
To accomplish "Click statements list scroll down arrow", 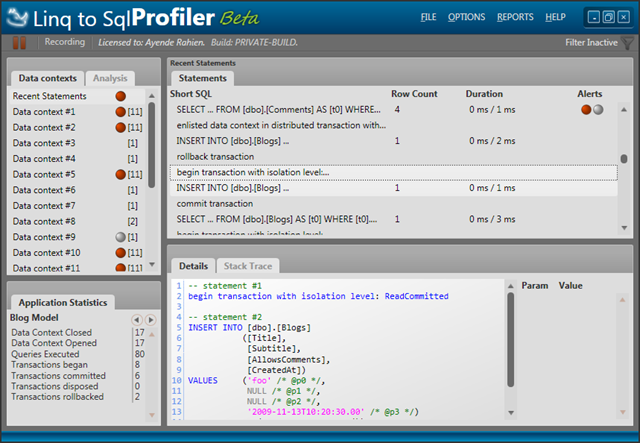I will (x=624, y=228).
